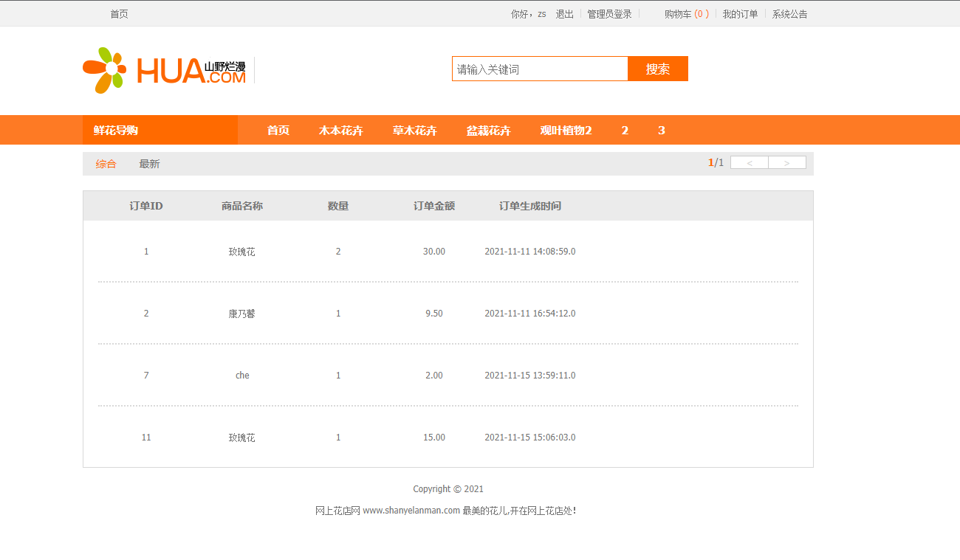Click 玫瑰花 in order 1 row
Viewport: 960px width, 560px height.
click(242, 252)
